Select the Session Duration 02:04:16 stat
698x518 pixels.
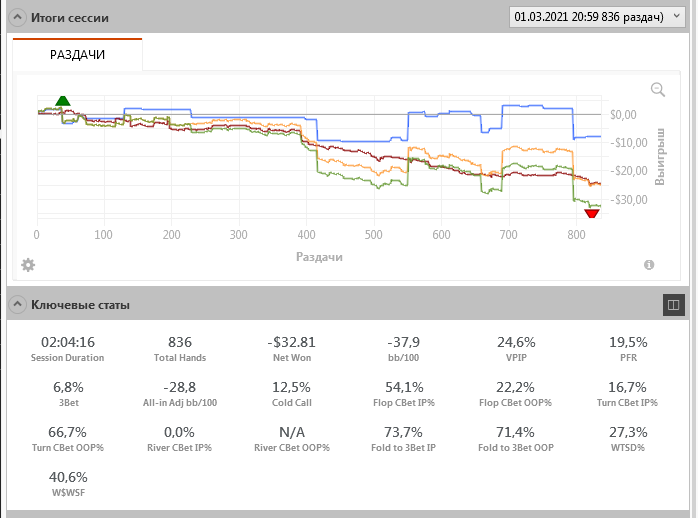coord(68,348)
